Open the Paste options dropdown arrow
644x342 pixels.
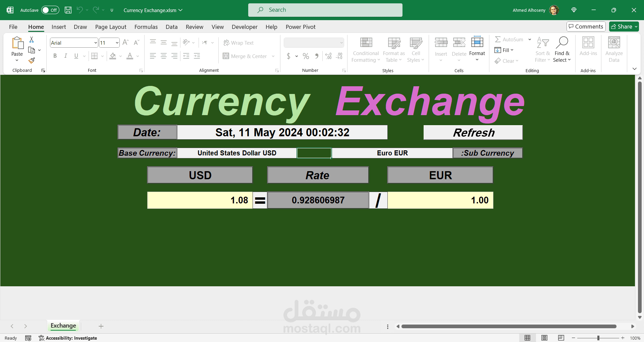tap(17, 60)
